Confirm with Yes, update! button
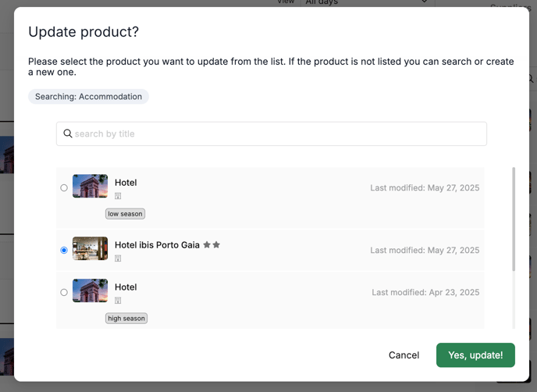Viewport: 537px width, 392px height. [x=475, y=355]
